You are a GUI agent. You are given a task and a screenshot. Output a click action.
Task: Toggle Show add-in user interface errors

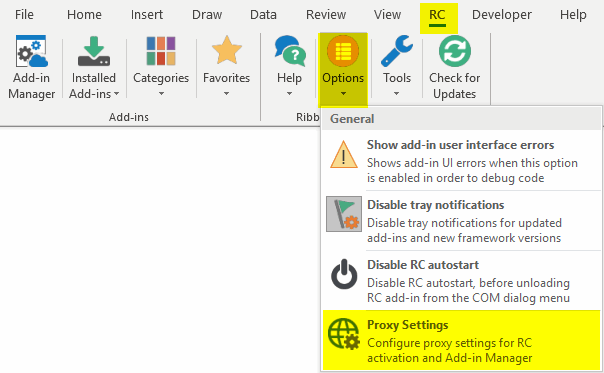[x=461, y=161]
